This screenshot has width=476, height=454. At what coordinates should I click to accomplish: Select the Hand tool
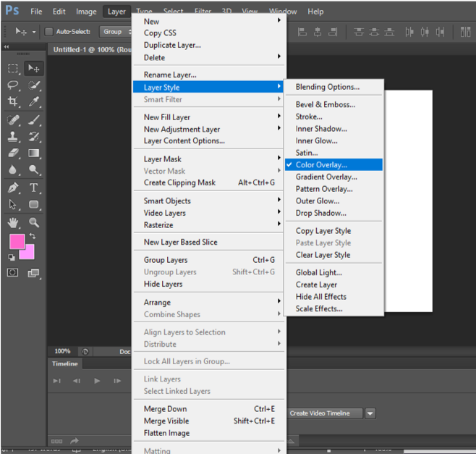coord(13,223)
